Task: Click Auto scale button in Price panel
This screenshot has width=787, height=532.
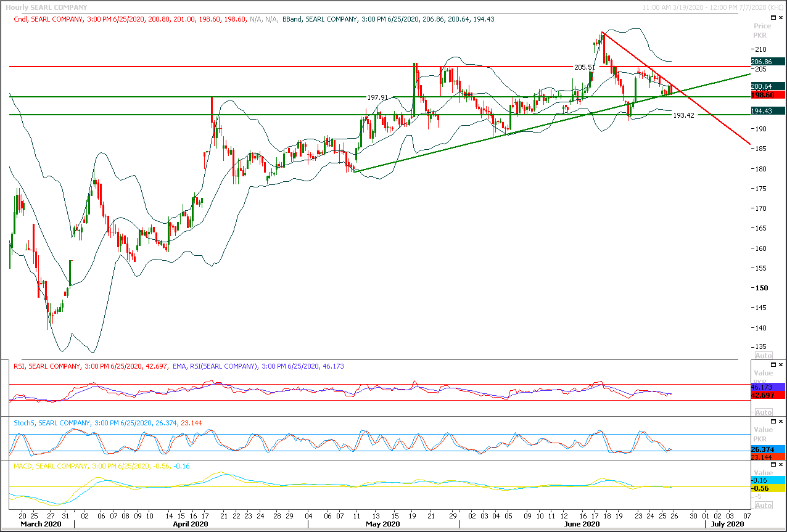Action: point(763,356)
